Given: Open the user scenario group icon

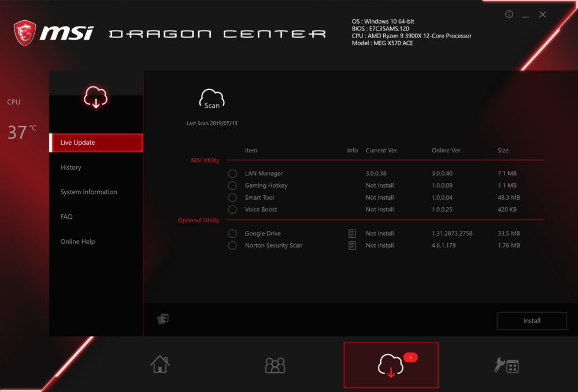Looking at the screenshot, I should click(x=275, y=365).
